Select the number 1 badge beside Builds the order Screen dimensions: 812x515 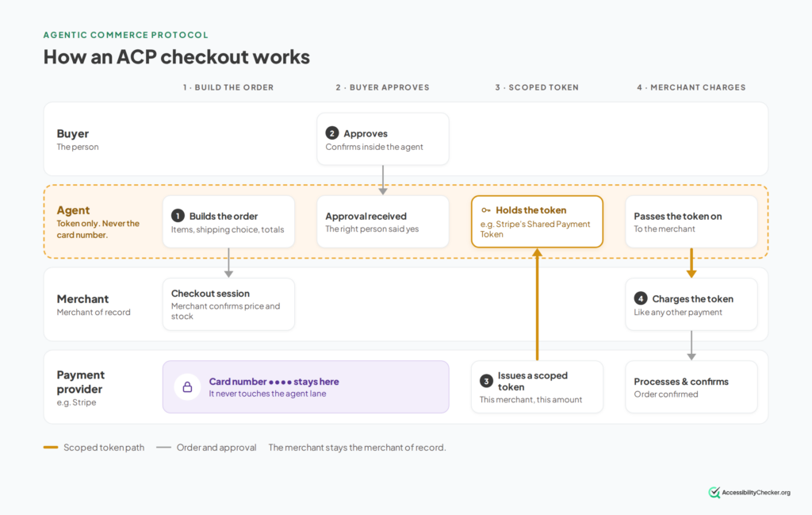click(178, 216)
